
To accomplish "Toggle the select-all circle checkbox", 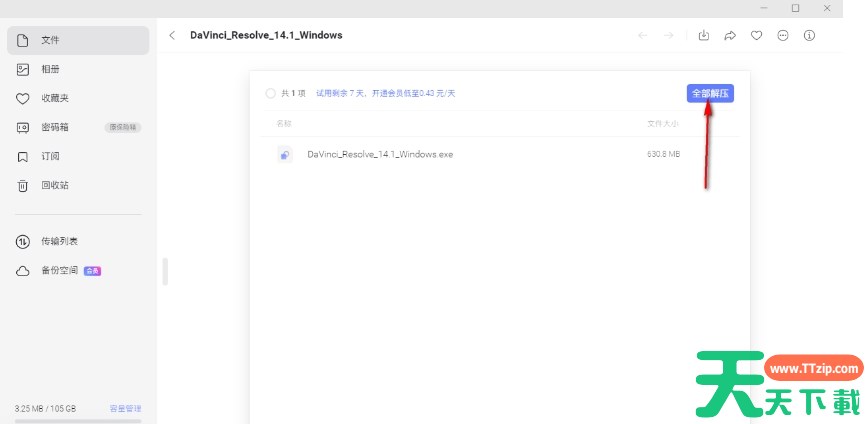I will [x=270, y=93].
